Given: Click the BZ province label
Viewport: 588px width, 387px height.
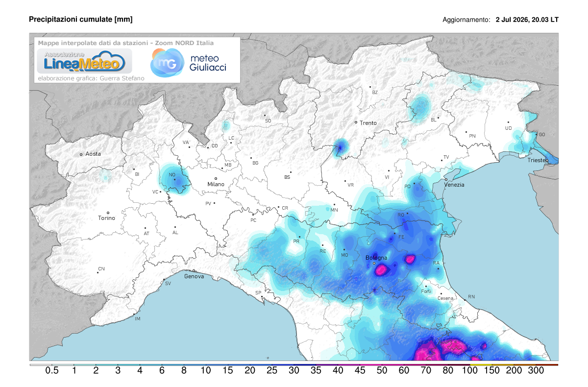Looking at the screenshot, I should (x=375, y=92).
